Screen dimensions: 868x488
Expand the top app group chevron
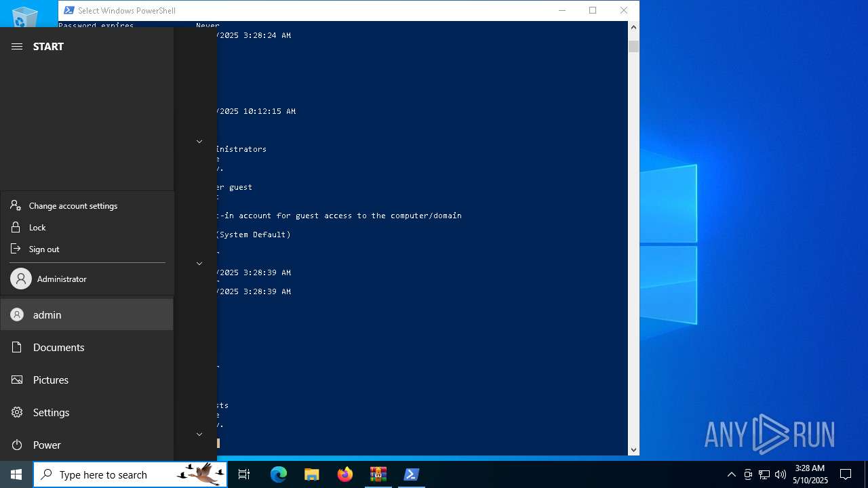click(199, 142)
